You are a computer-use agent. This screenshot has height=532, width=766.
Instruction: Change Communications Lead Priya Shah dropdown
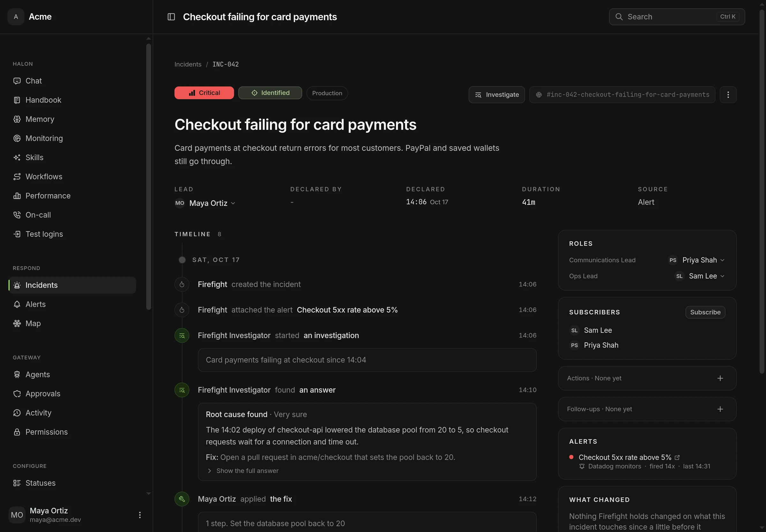click(x=697, y=260)
